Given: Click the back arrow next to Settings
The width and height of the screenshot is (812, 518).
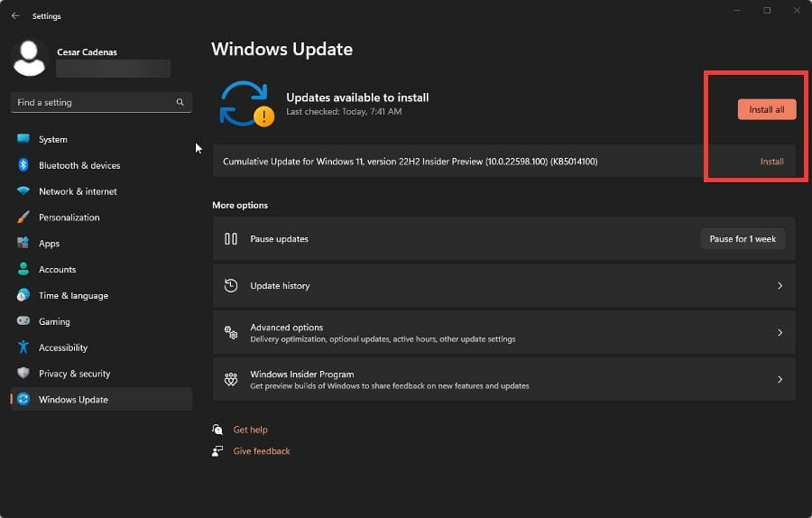Looking at the screenshot, I should (x=15, y=16).
